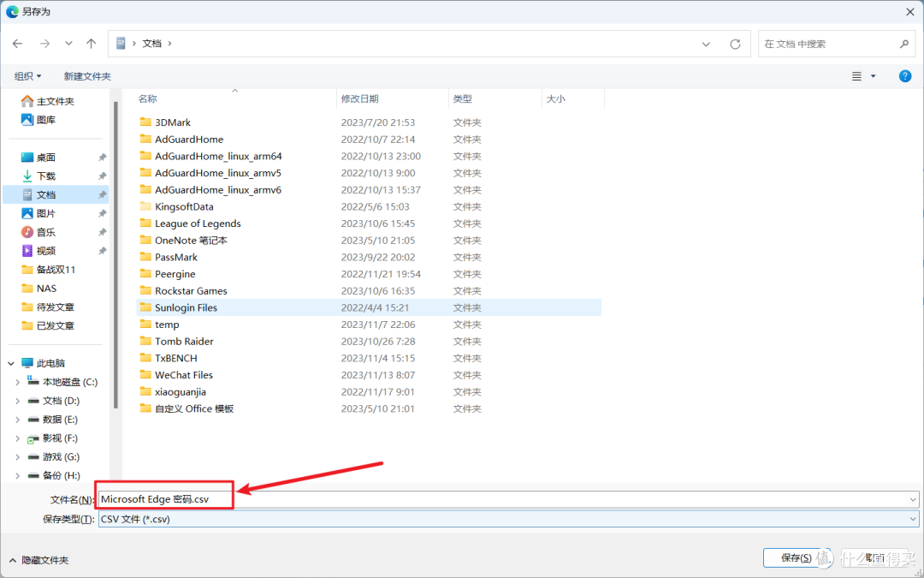The height and width of the screenshot is (578, 924).
Task: Refresh the 文档 folder listing
Action: point(735,44)
